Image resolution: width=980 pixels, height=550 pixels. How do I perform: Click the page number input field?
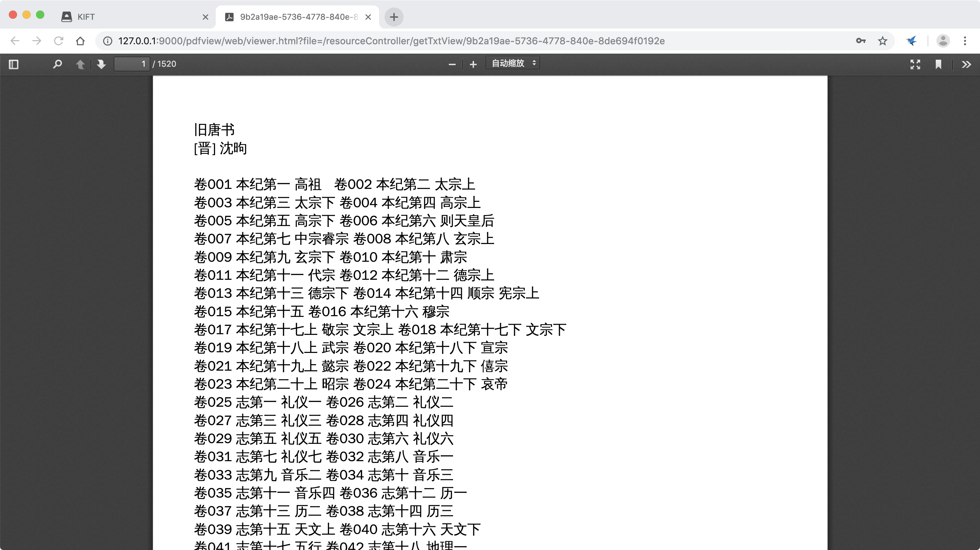click(x=132, y=64)
